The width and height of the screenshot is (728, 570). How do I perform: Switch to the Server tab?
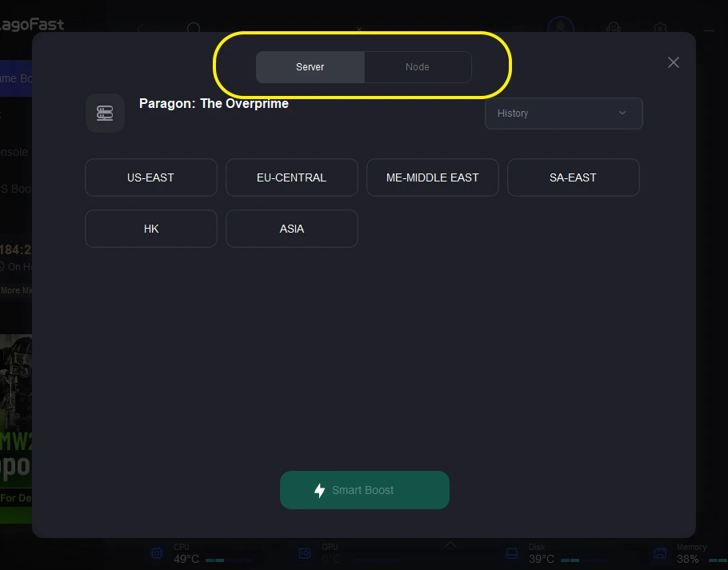tap(310, 67)
